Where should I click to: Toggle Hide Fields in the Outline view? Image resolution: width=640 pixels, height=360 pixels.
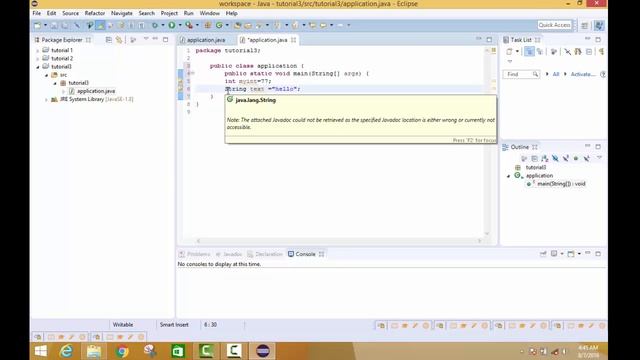[555, 158]
